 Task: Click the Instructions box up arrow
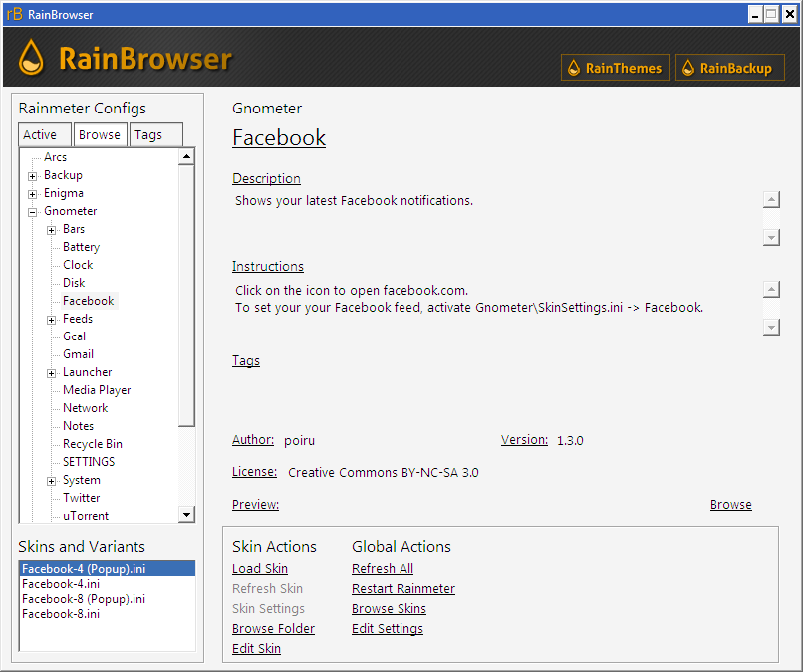[x=771, y=289]
